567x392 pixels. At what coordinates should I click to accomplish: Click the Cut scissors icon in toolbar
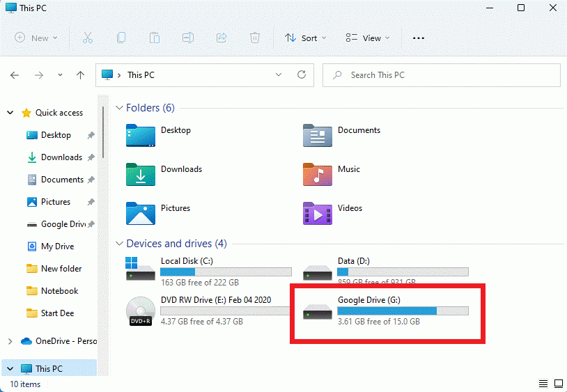[x=88, y=38]
